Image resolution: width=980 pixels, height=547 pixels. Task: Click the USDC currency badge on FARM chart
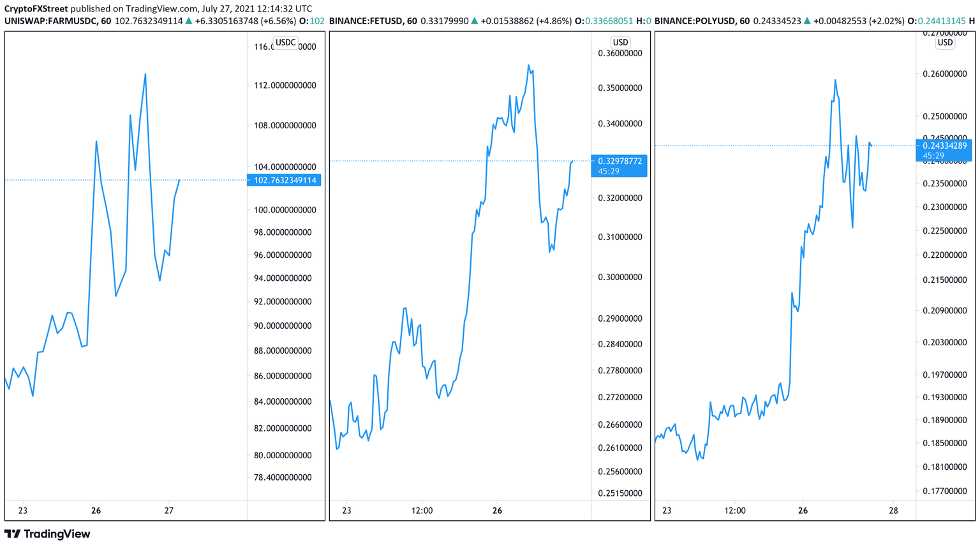point(285,42)
